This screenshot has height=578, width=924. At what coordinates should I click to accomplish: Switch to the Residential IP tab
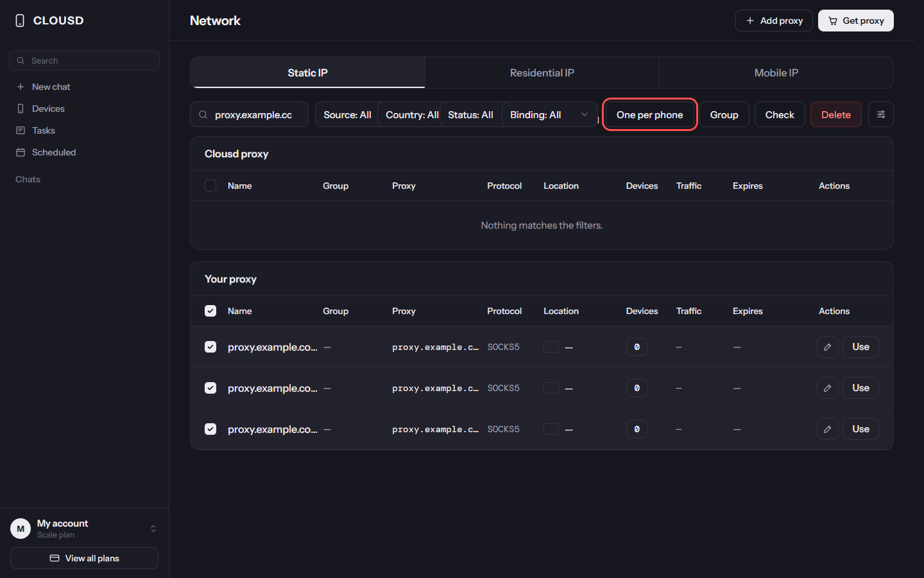542,73
